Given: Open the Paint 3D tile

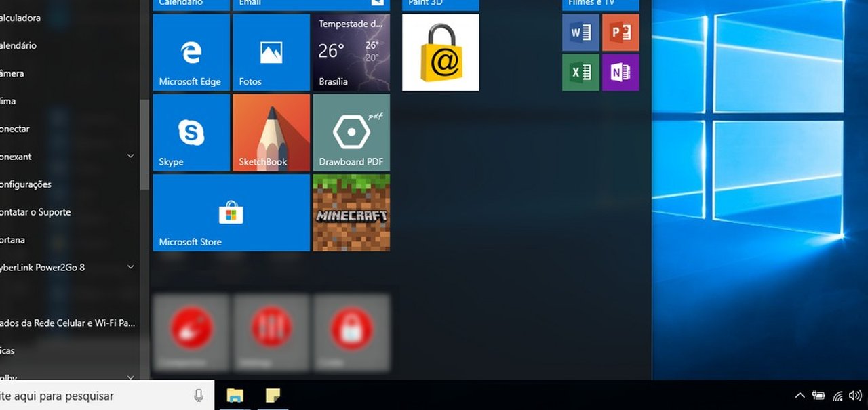Looking at the screenshot, I should pyautogui.click(x=441, y=5).
